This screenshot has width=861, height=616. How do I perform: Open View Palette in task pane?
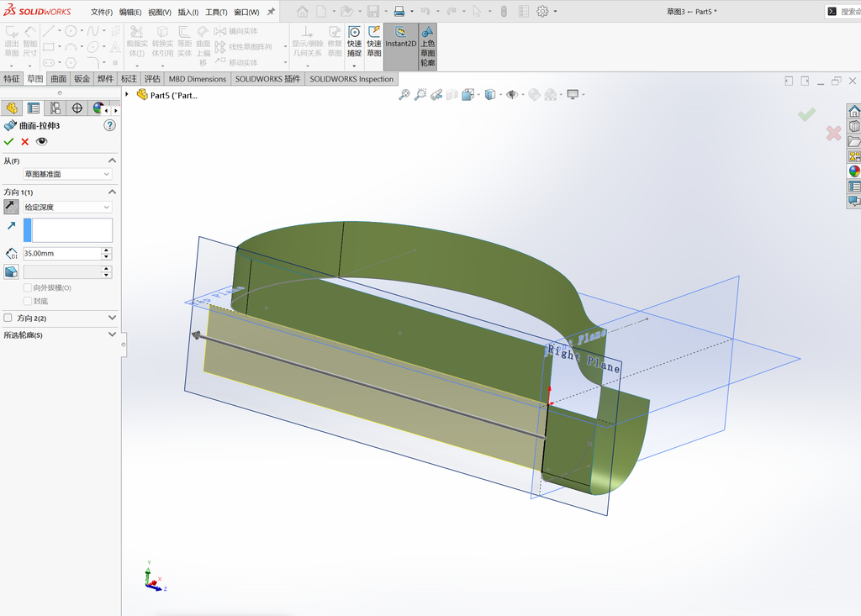click(854, 156)
